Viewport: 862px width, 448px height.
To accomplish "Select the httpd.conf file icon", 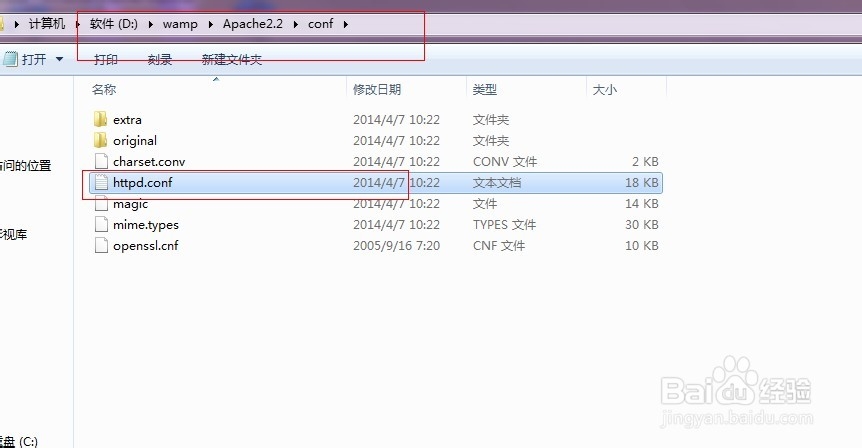I will pyautogui.click(x=101, y=182).
